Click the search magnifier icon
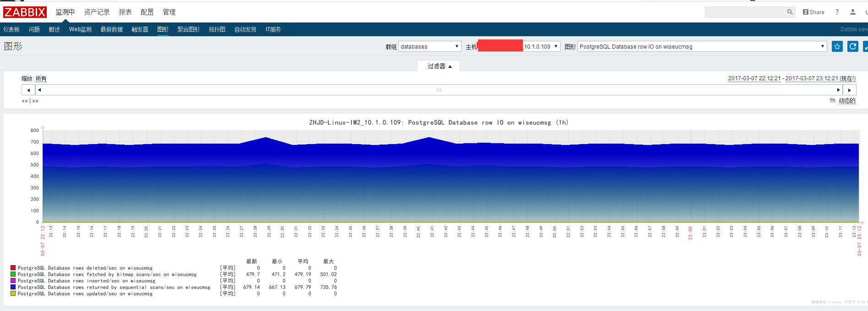This screenshot has width=868, height=311. click(x=790, y=12)
